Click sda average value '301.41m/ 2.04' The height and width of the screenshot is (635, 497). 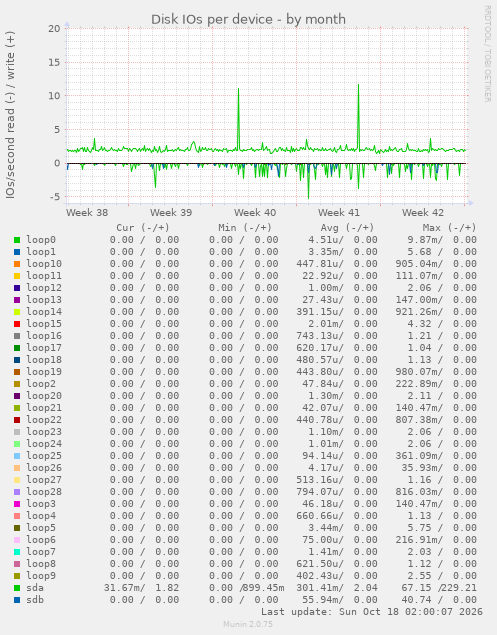(337, 588)
